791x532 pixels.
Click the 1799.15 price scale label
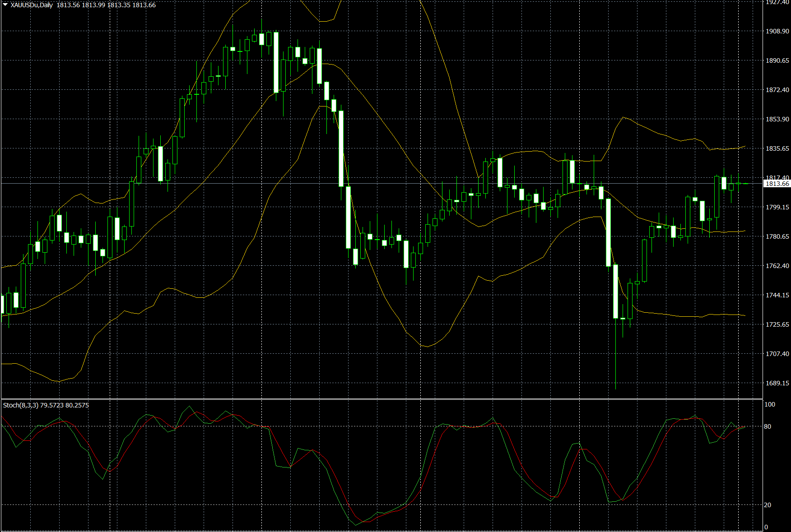pyautogui.click(x=777, y=207)
